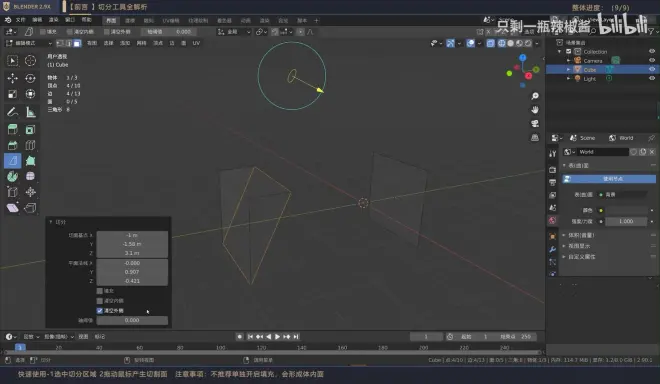
Task: Hide the Cube in the outliner
Action: pyautogui.click(x=652, y=69)
